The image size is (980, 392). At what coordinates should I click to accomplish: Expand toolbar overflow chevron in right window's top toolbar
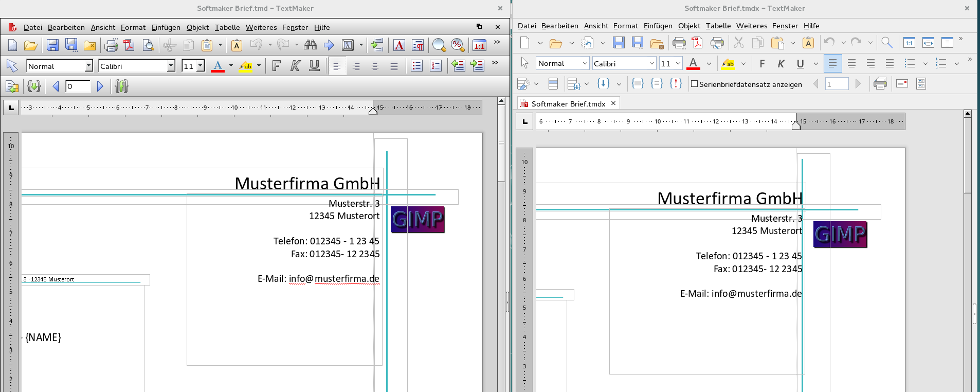960,39
